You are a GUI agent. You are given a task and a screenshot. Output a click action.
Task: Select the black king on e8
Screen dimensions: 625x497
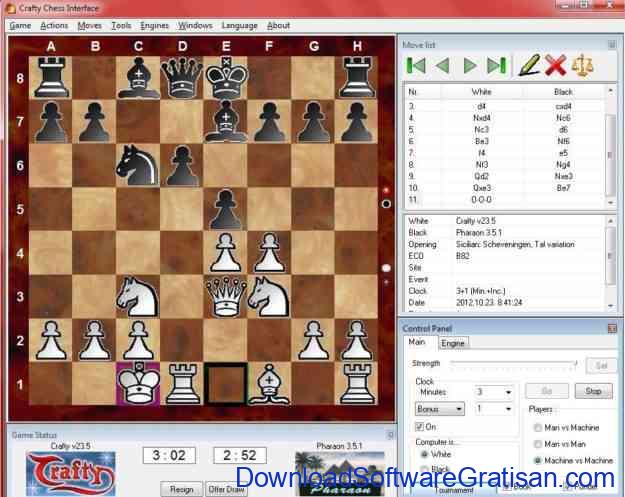(x=226, y=77)
